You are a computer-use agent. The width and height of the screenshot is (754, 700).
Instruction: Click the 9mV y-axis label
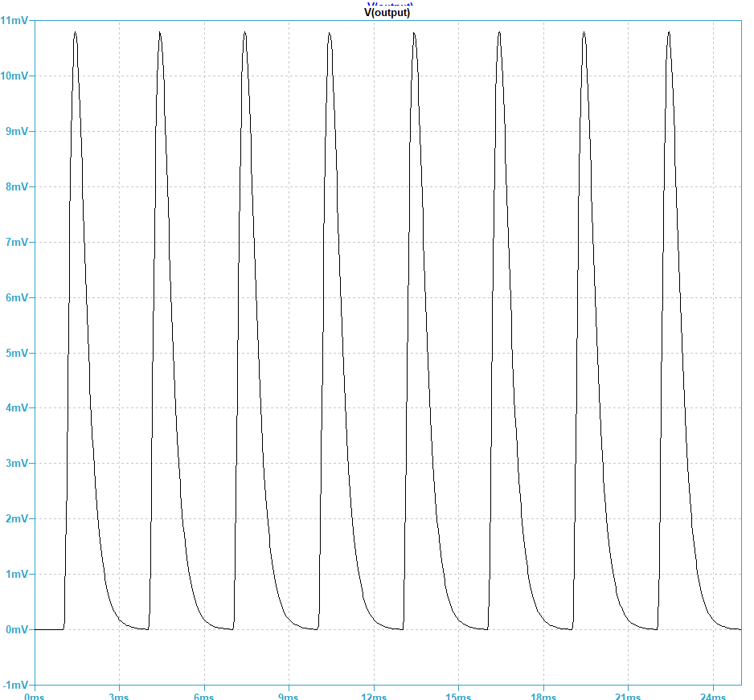coord(17,131)
